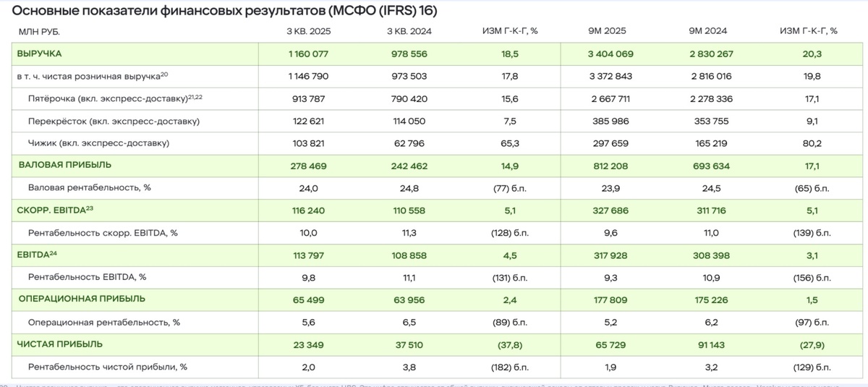Click the 'ЧИСТАЯ ПРИБЫЛЬ' row label
Viewport: 868px width, 387px height.
pos(59,344)
